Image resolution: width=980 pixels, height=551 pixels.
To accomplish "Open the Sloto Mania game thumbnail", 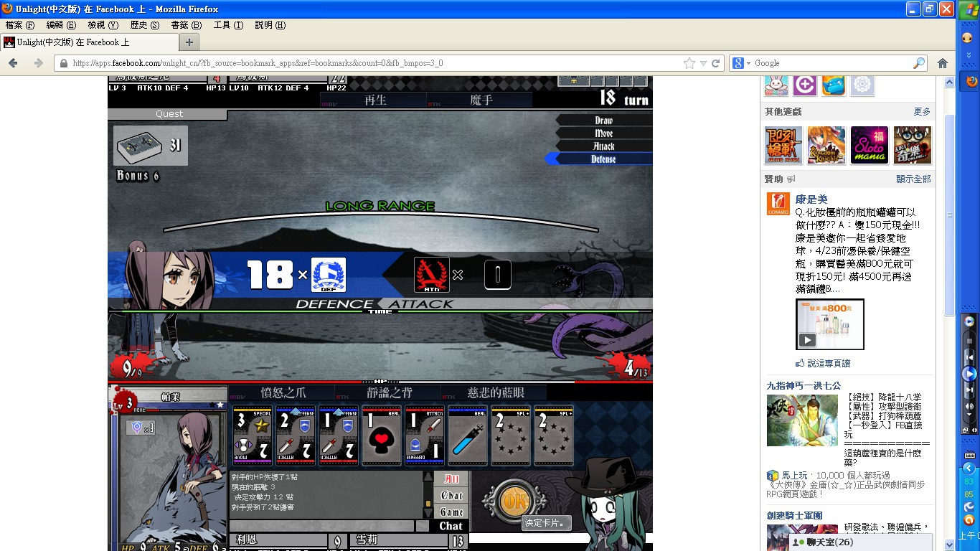I will 870,146.
